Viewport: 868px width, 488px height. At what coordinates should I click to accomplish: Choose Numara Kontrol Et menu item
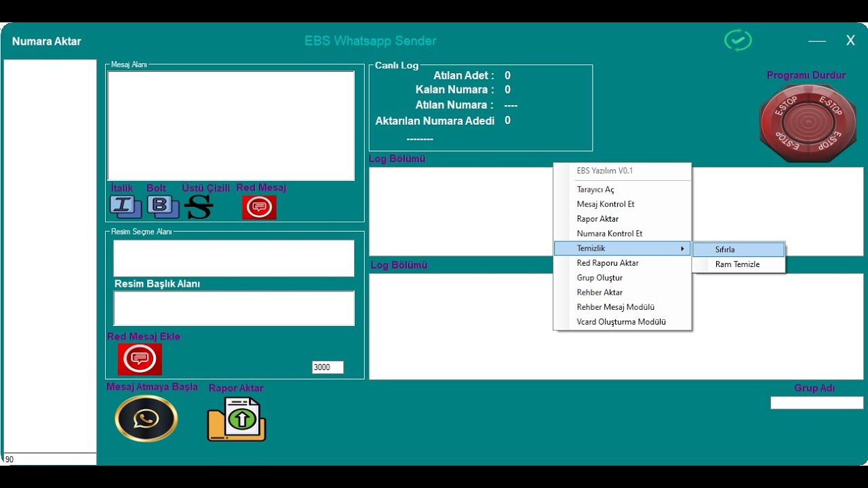point(622,233)
